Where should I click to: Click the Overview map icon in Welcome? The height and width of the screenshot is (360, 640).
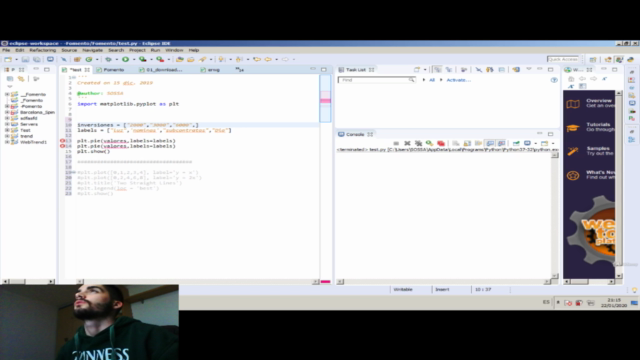pos(573,104)
